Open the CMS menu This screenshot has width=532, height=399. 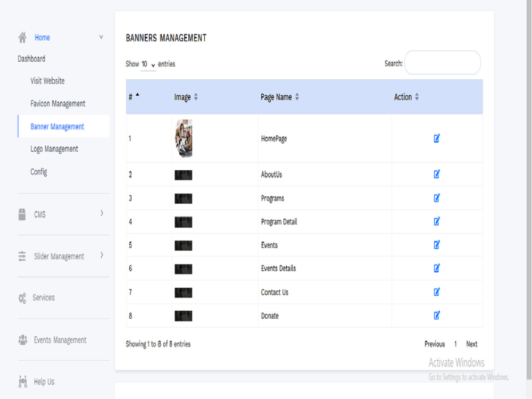pos(40,215)
